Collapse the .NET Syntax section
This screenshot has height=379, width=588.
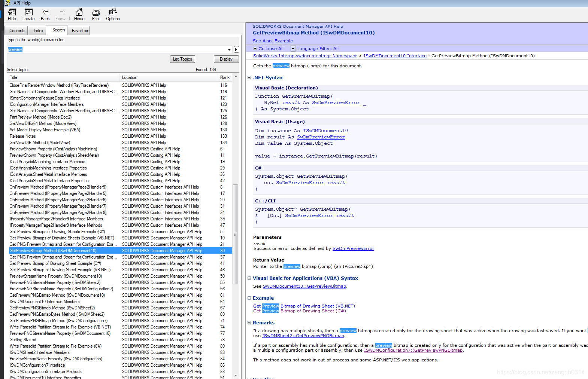(249, 78)
